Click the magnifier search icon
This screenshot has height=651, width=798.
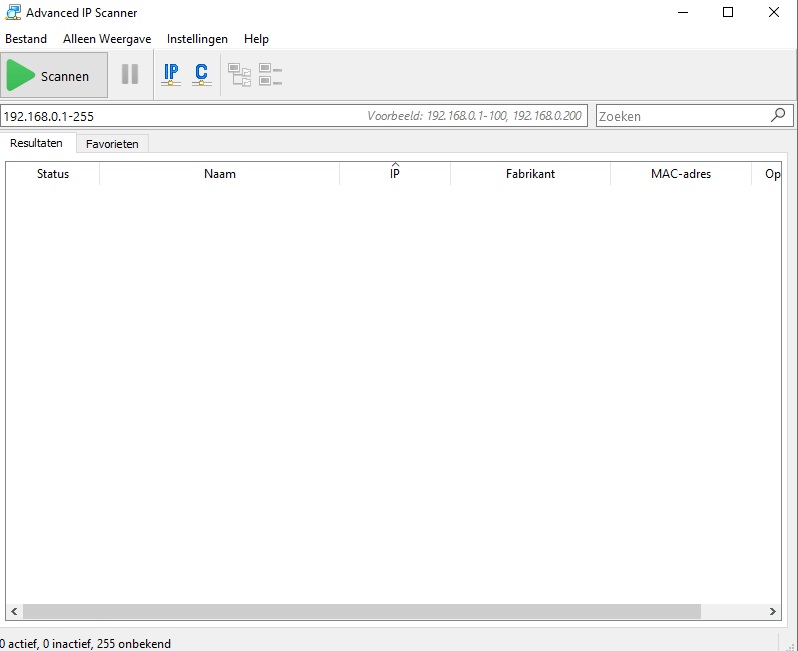[x=778, y=116]
